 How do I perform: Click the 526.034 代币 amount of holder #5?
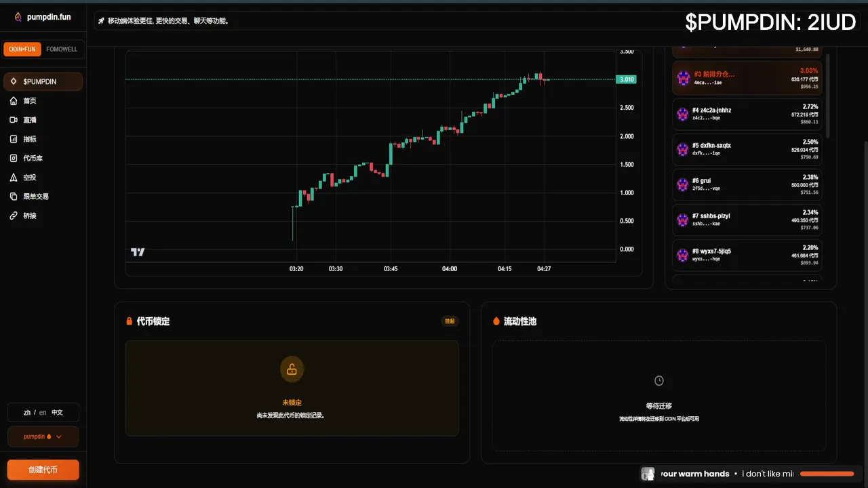point(804,150)
